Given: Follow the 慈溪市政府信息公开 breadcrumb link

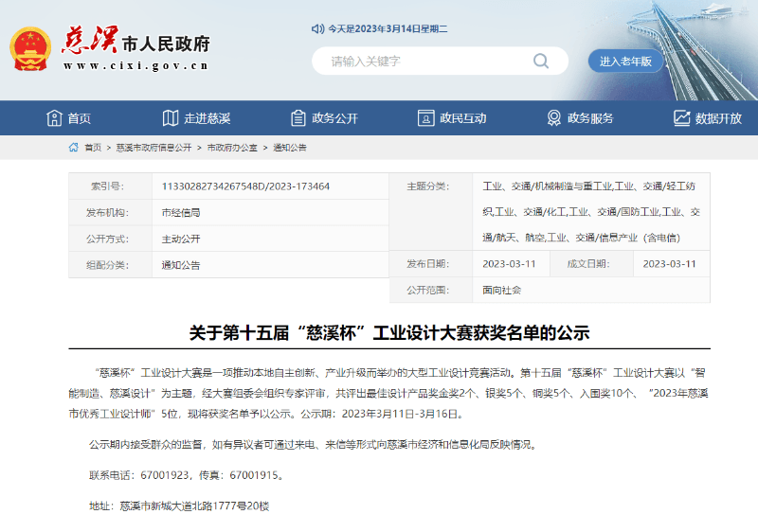Looking at the screenshot, I should pyautogui.click(x=153, y=148).
